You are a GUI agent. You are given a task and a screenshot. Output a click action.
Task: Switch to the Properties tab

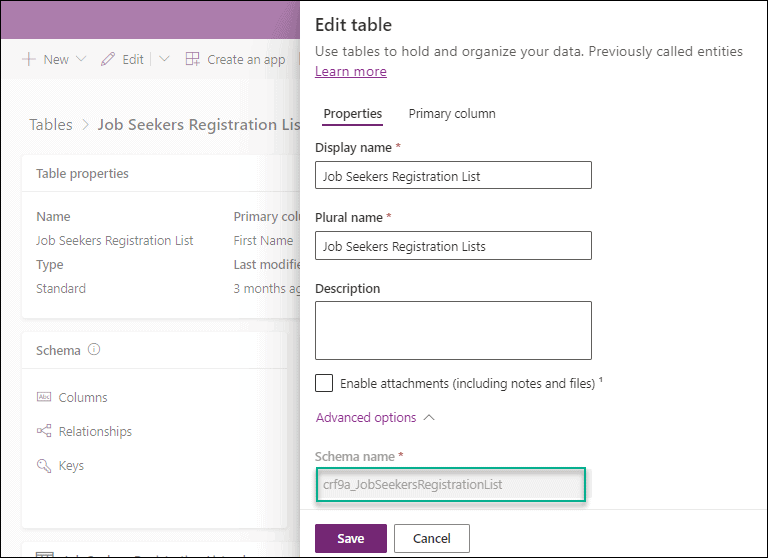353,114
